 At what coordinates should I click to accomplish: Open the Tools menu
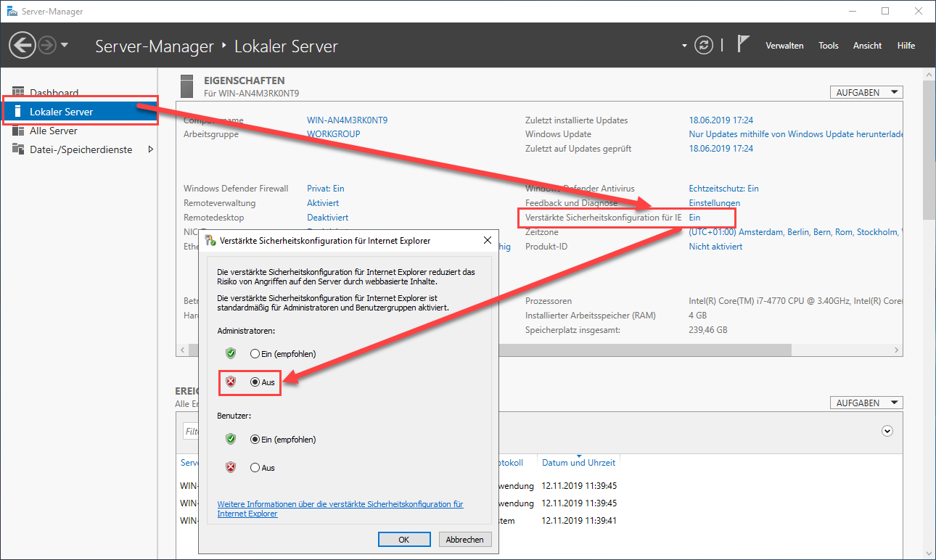click(829, 46)
